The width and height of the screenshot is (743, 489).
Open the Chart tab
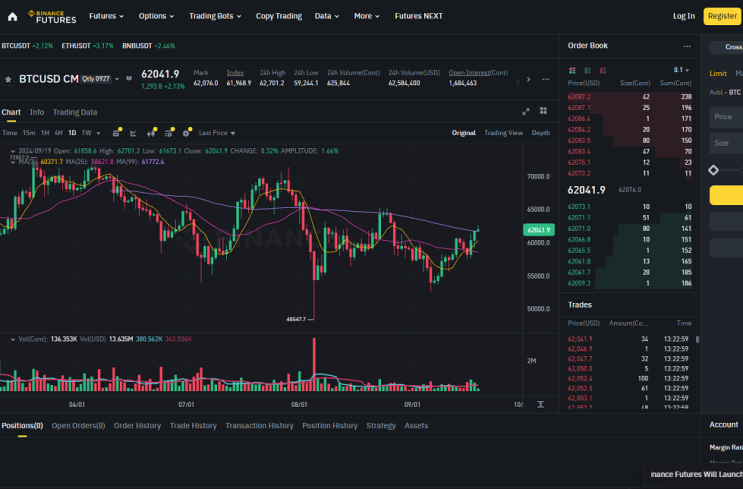(11, 112)
